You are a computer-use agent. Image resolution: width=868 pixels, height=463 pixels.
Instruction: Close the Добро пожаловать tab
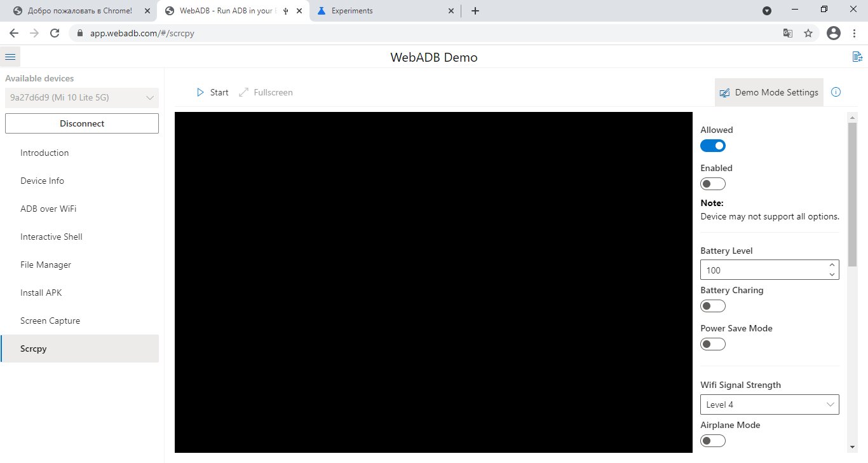tap(147, 11)
